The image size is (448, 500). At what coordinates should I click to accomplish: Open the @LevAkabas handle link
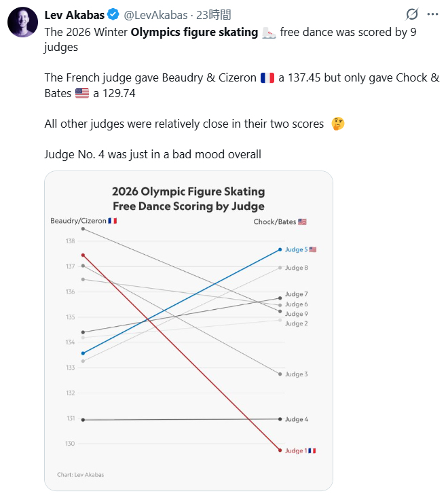155,15
